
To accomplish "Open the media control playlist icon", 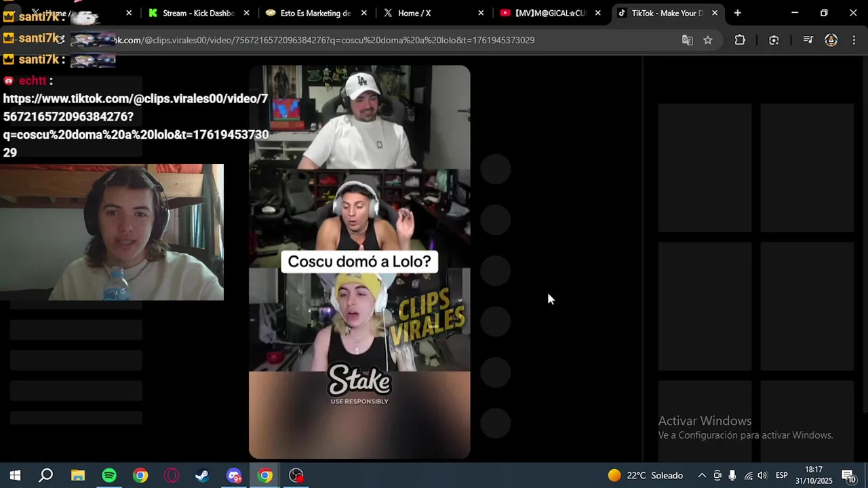I will pyautogui.click(x=808, y=40).
